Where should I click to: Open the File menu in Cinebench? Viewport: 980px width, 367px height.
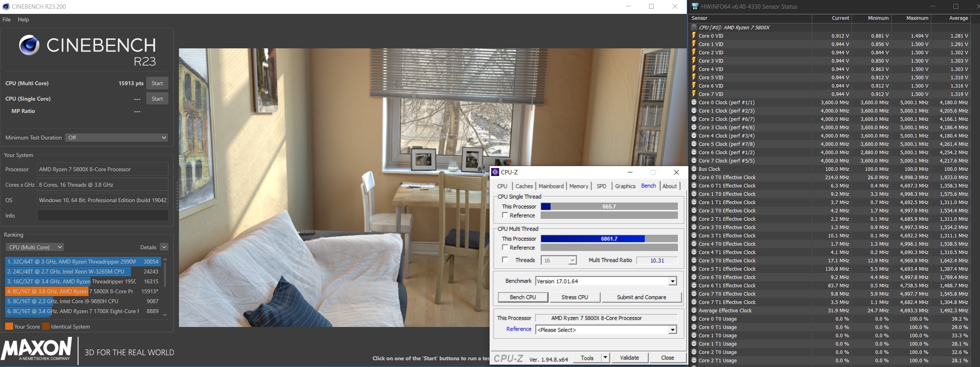pyautogui.click(x=6, y=19)
